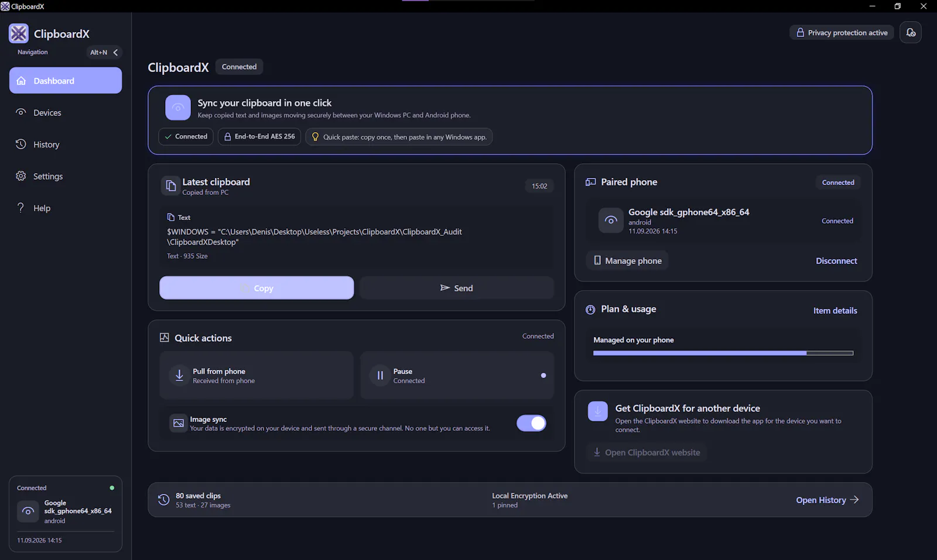Click the Paired phone header icon

pyautogui.click(x=591, y=182)
